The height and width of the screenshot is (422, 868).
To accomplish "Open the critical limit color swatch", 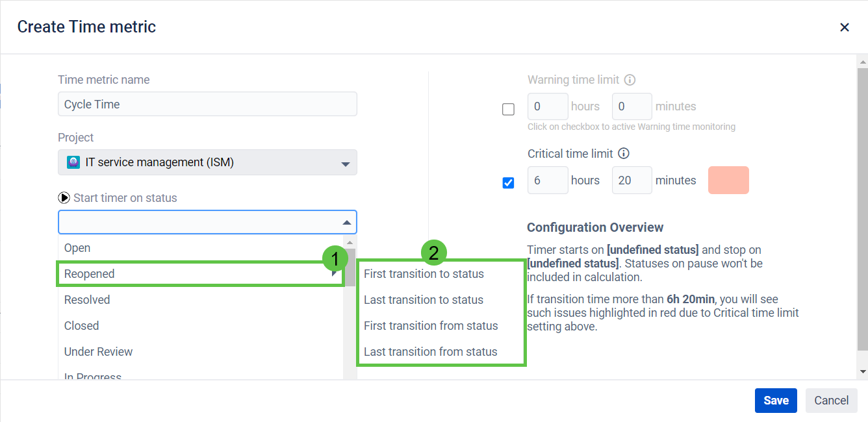I will [728, 180].
